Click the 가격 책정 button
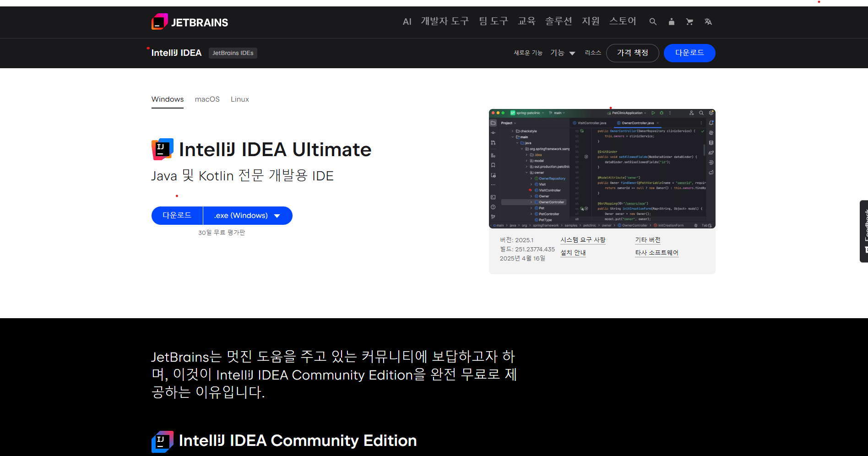The height and width of the screenshot is (456, 868). (632, 53)
